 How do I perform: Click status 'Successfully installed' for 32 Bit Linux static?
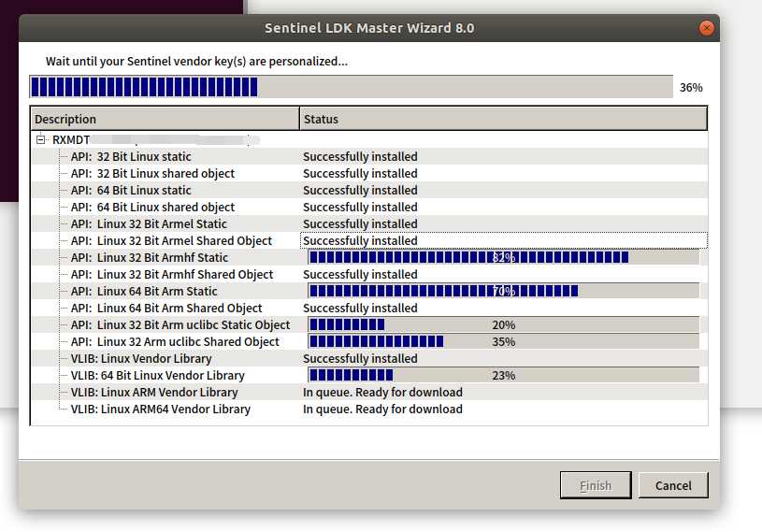point(360,156)
